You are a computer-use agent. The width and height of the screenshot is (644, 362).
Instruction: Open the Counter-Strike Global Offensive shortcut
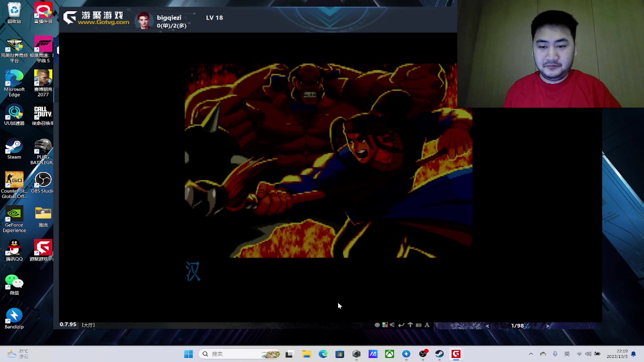point(14,185)
